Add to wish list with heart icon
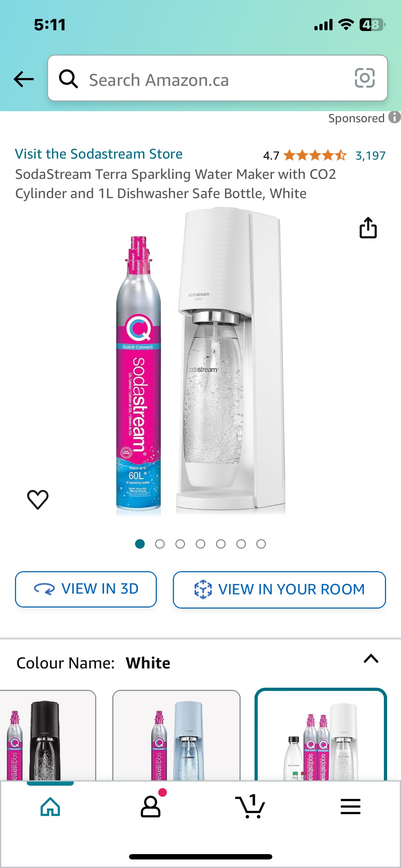Screen dimensions: 401x868 pyautogui.click(x=38, y=499)
